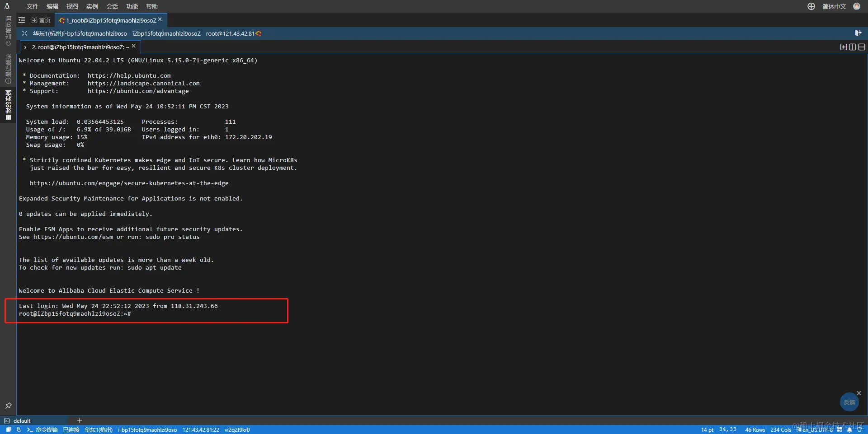Close the 1_root@iZbp15fotq9maohlzi9osoZ instance tab
The height and width of the screenshot is (434, 868).
pos(160,19)
